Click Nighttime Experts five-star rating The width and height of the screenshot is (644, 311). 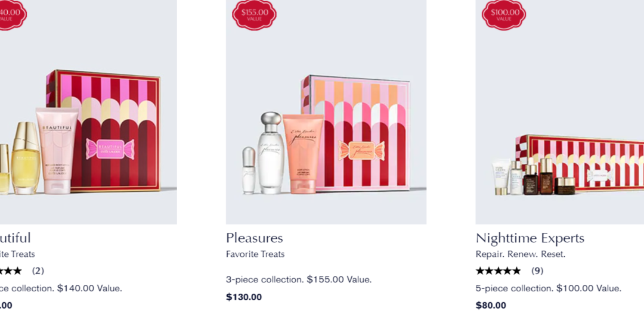[498, 271]
